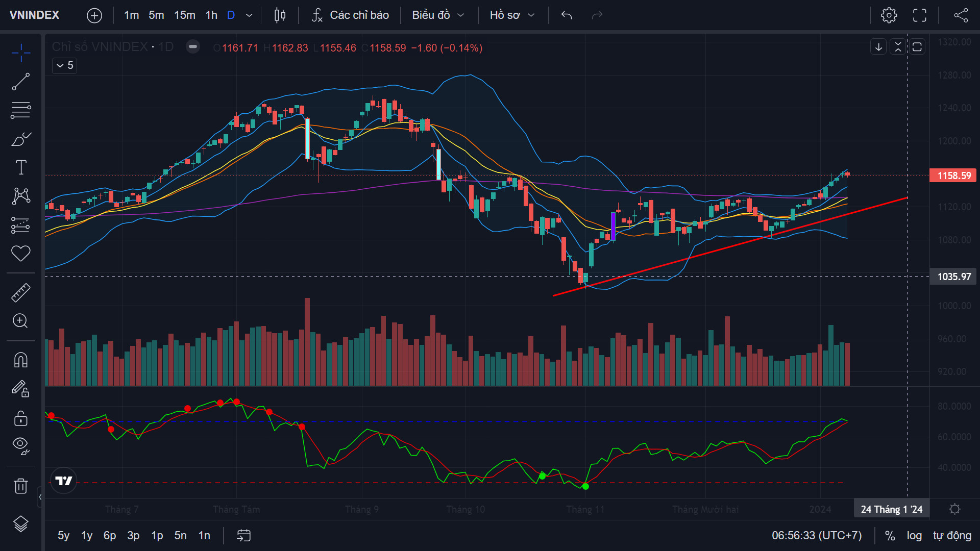Click the zoom in magnifier tool
The image size is (980, 551).
pos(21,321)
